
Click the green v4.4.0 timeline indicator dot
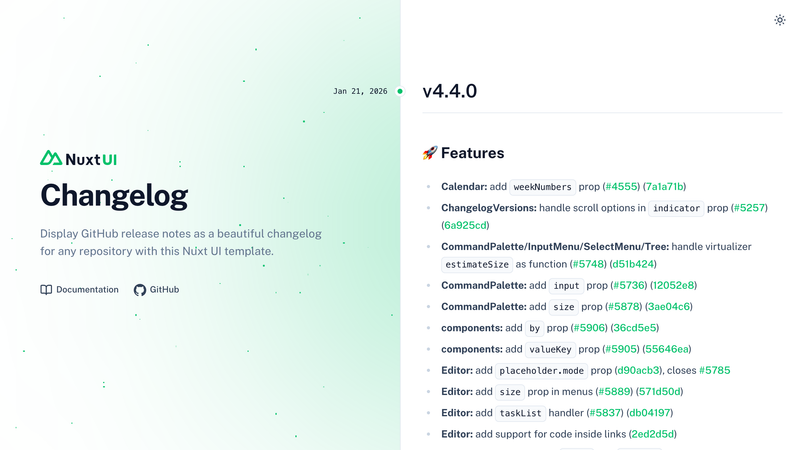pyautogui.click(x=400, y=91)
